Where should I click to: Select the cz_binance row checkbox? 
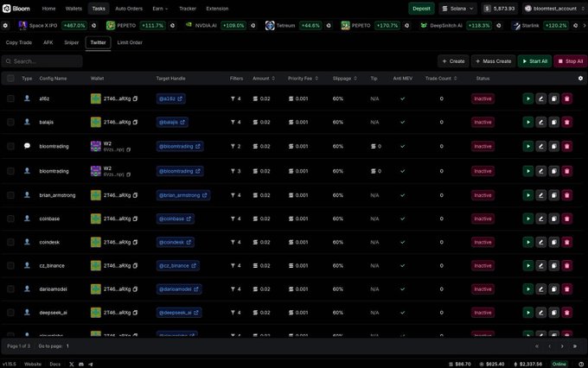(10, 266)
